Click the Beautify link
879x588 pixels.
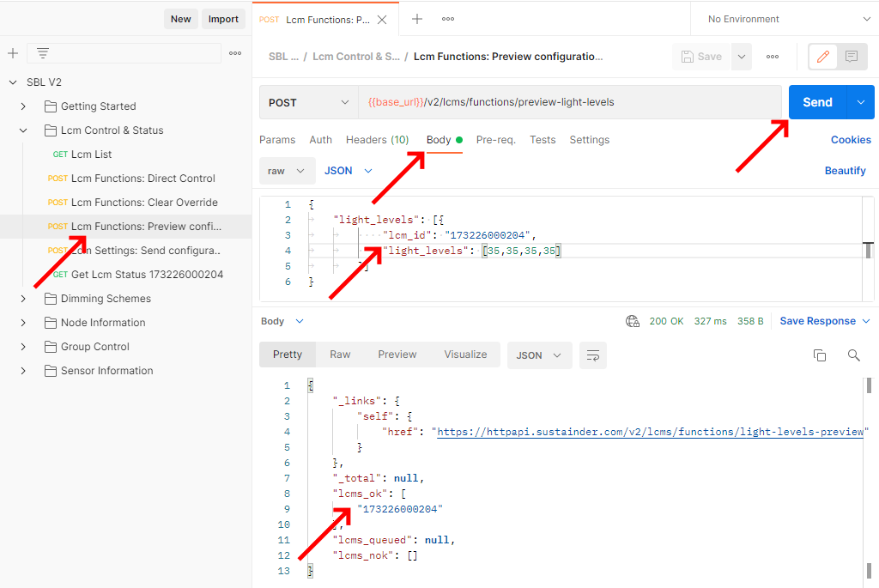click(845, 170)
